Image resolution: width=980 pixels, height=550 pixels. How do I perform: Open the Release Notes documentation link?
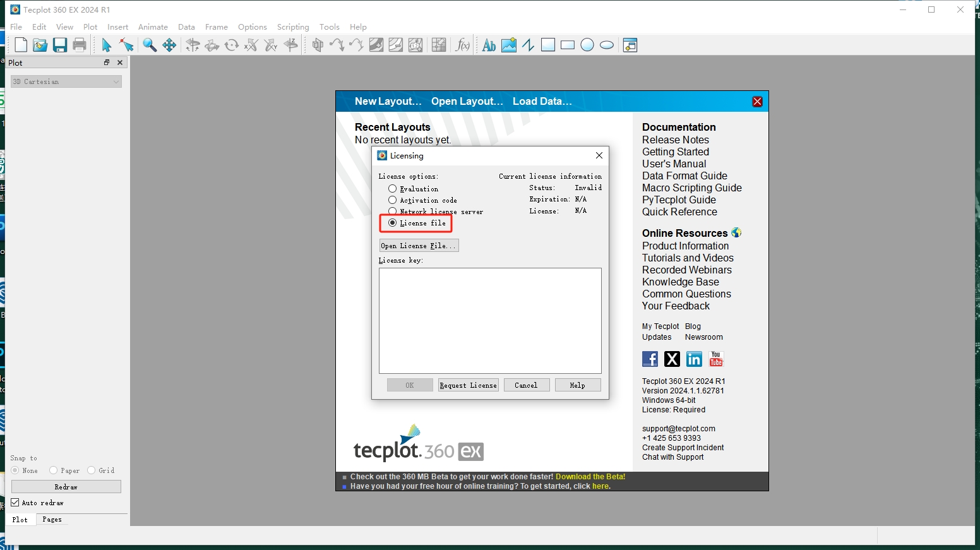click(675, 140)
